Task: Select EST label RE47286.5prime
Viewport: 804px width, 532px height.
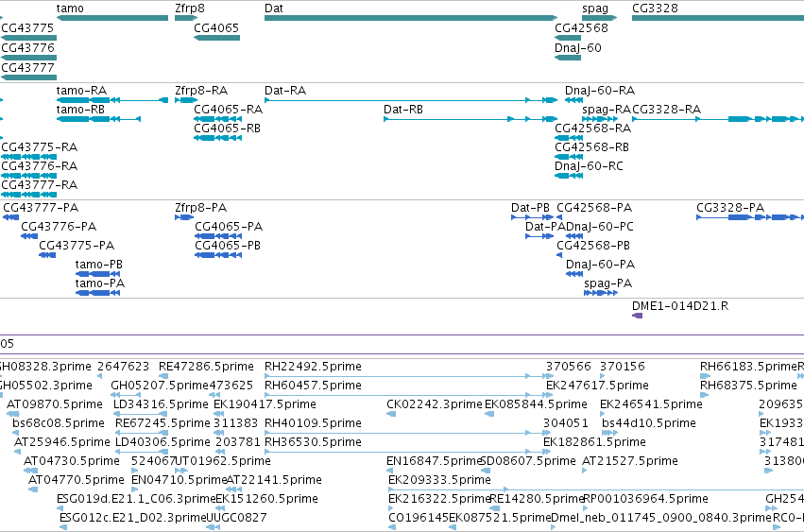Action: click(206, 367)
